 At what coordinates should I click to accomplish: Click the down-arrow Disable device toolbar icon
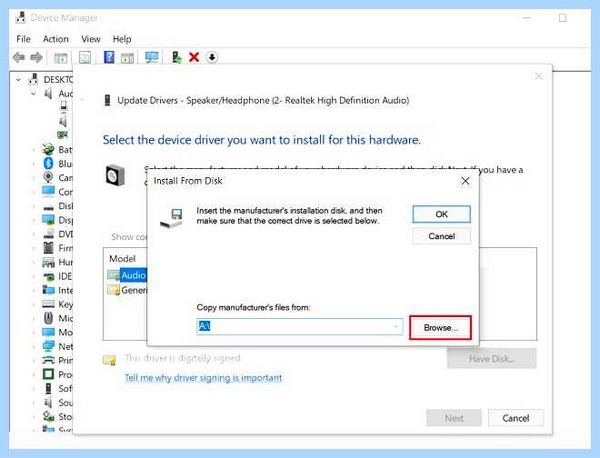tap(212, 57)
